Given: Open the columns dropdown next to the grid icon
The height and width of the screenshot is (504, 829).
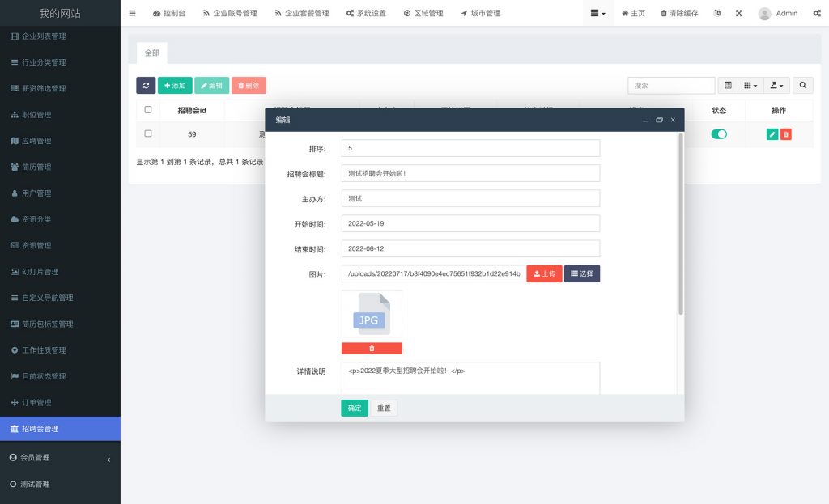Looking at the screenshot, I should [x=749, y=85].
